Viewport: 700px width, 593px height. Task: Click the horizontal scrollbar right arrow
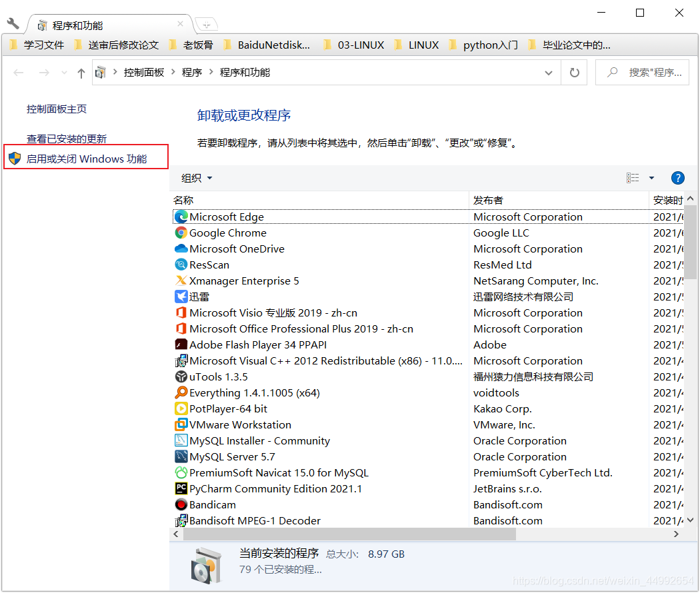(x=677, y=534)
